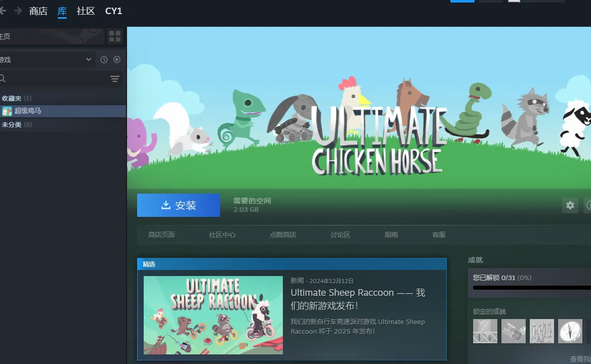Expand the 未分类 category
This screenshot has height=364, width=591.
[12, 124]
